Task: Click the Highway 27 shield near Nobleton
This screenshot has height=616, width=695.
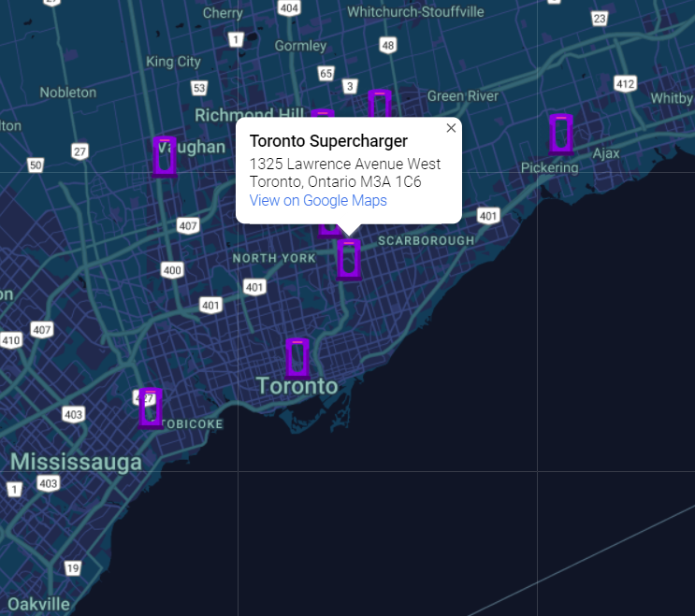Action: pos(80,151)
